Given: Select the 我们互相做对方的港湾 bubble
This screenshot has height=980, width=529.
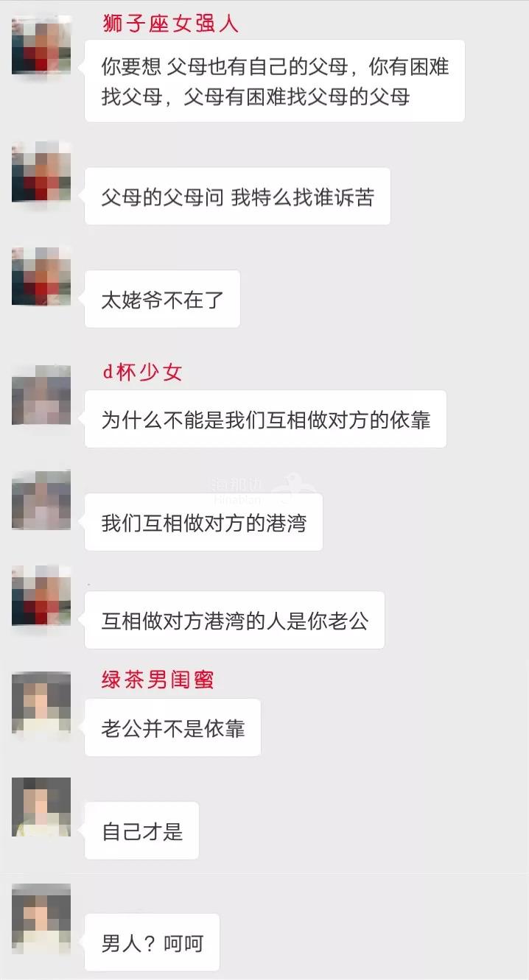Looking at the screenshot, I should [x=203, y=522].
